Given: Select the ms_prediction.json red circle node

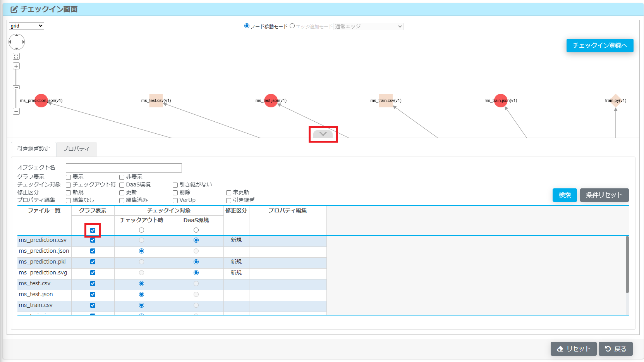Looking at the screenshot, I should tap(41, 101).
